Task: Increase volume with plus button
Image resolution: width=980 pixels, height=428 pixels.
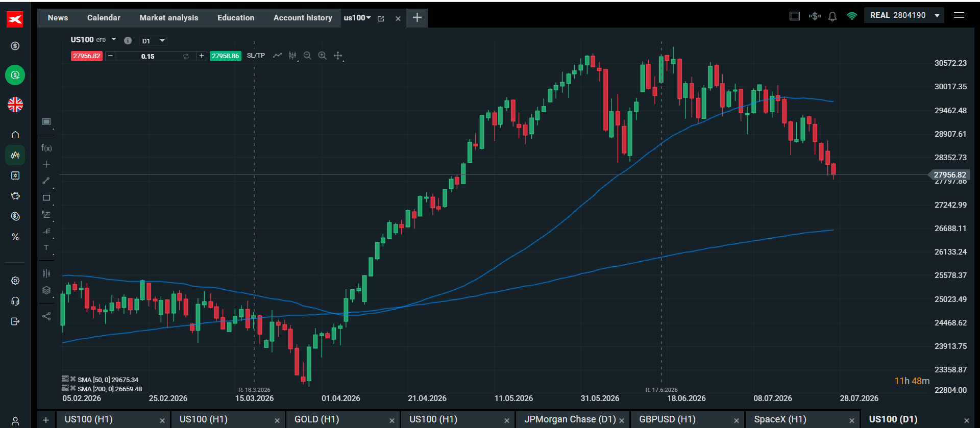Action: (202, 56)
